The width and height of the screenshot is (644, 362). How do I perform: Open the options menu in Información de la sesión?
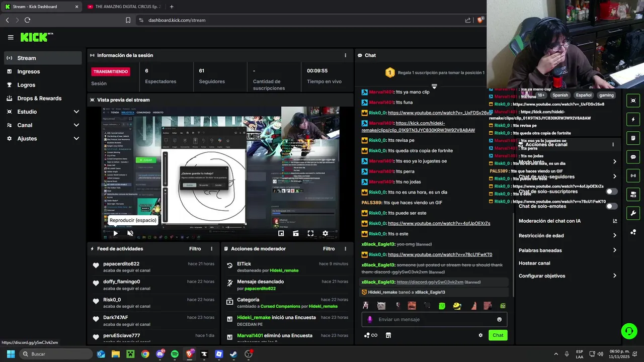345,55
